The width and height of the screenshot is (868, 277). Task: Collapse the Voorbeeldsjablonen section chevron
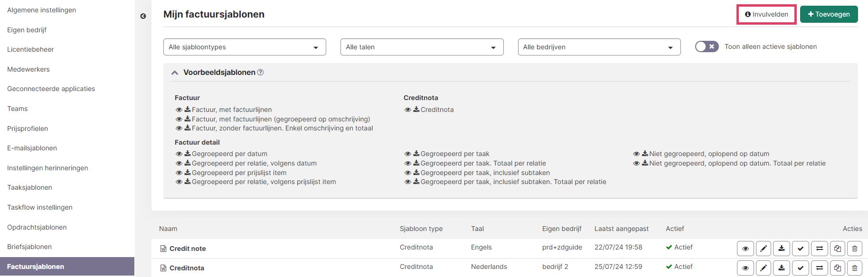175,73
